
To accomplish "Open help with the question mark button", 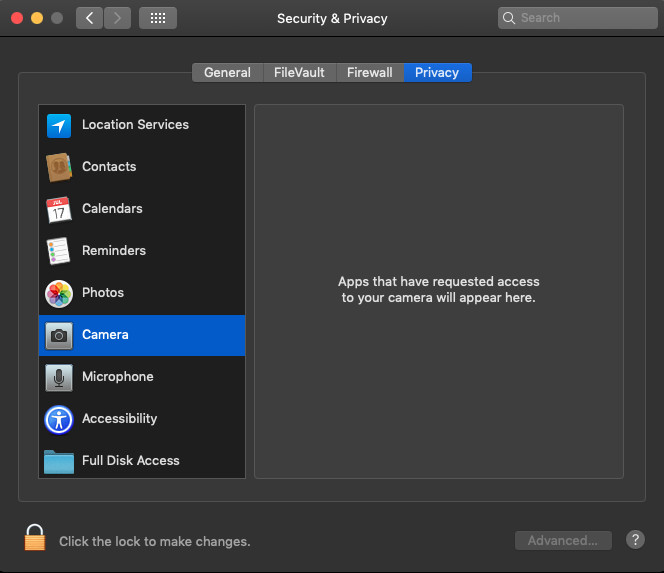I will pos(635,540).
